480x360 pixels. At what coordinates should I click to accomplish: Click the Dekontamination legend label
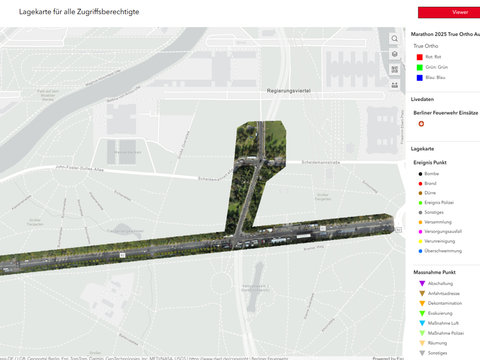(445, 303)
